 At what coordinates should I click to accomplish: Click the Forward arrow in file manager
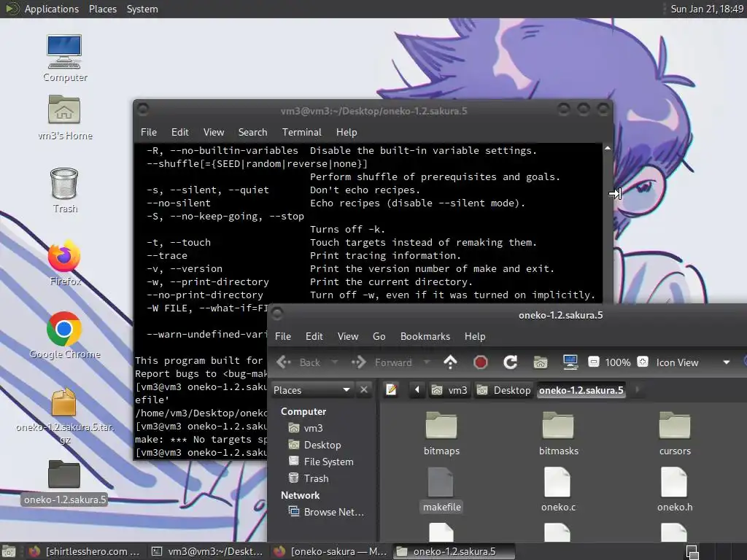point(382,362)
